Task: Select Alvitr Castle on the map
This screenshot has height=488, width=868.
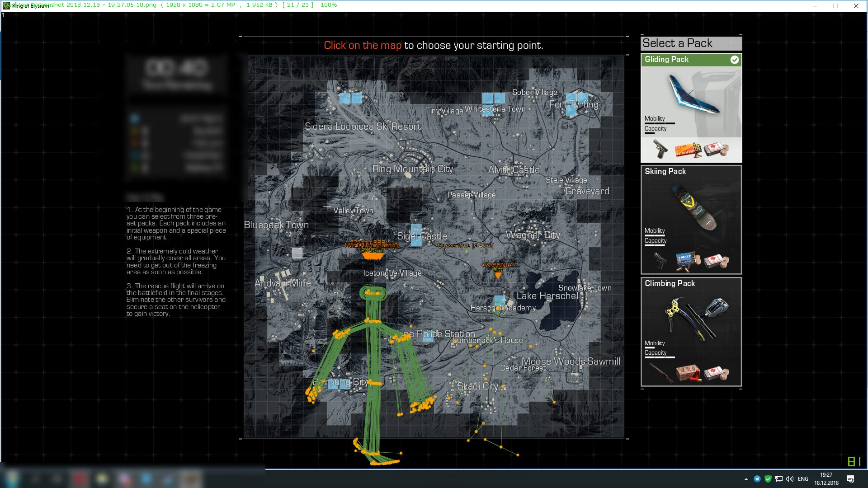Action: pyautogui.click(x=514, y=170)
